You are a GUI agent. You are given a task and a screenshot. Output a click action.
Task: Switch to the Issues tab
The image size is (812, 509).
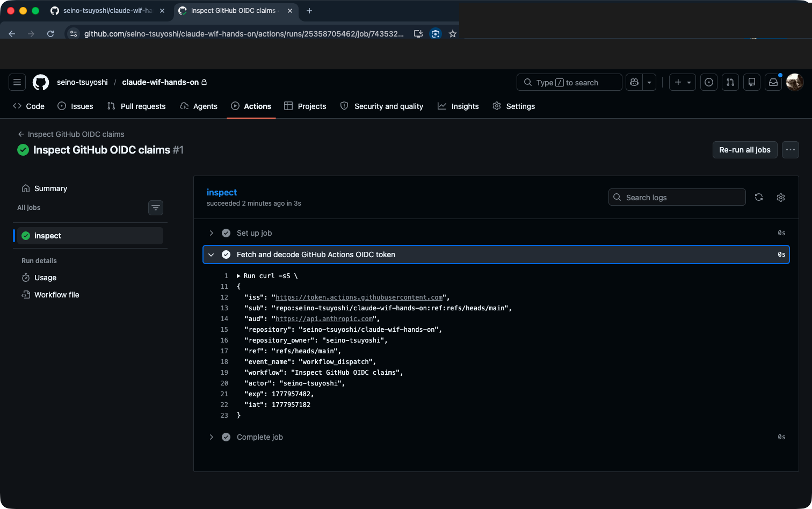click(75, 106)
